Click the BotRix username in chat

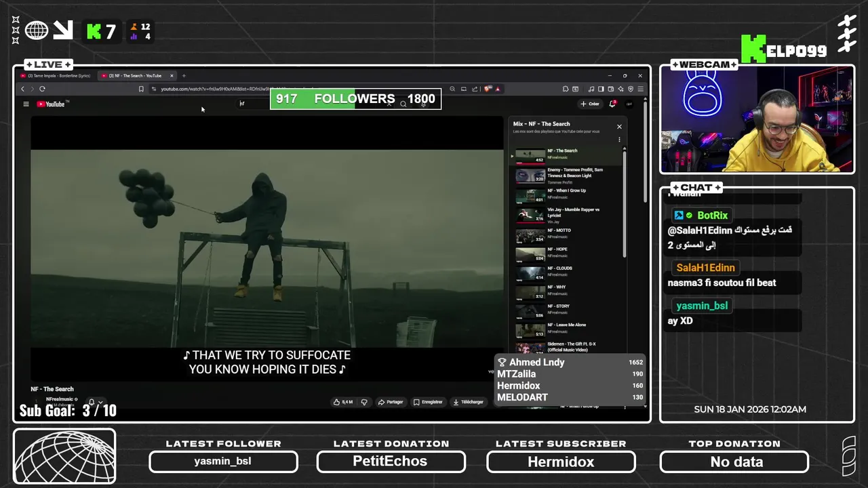[712, 216]
